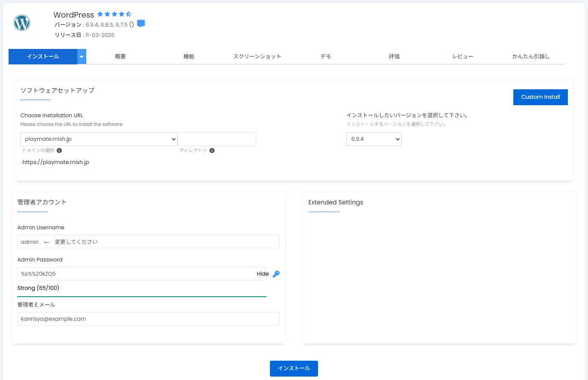
Task: Show directory info tooltip icon
Action: pos(212,150)
